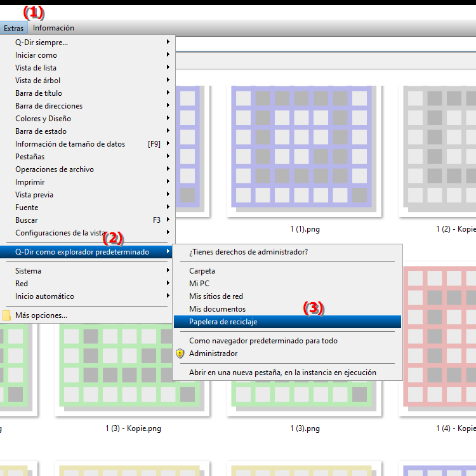Open the Iniciar como submenu
The width and height of the screenshot is (476, 476).
88,55
